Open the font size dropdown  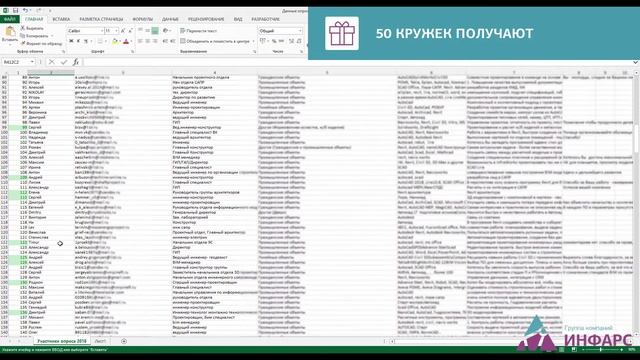[x=116, y=31]
